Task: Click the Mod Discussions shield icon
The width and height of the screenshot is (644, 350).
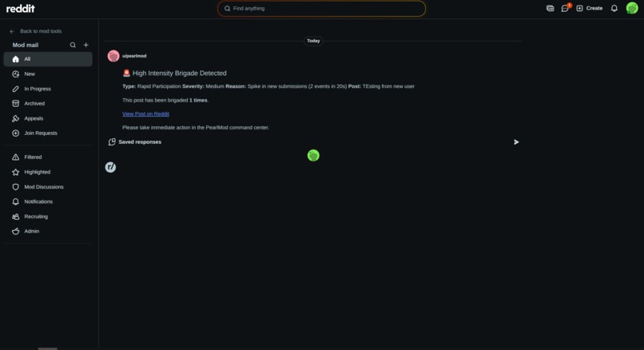Action: point(16,187)
